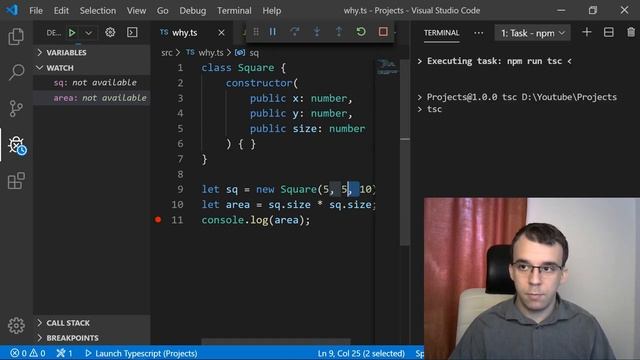Open panel overflow ellipsis menu
This screenshot has width=640, height=360.
point(478,33)
